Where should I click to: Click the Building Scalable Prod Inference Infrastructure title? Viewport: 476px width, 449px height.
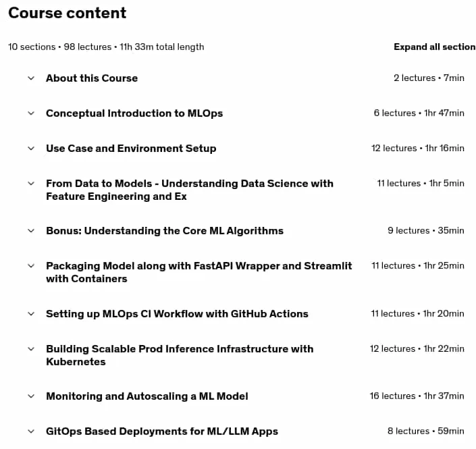click(x=180, y=356)
